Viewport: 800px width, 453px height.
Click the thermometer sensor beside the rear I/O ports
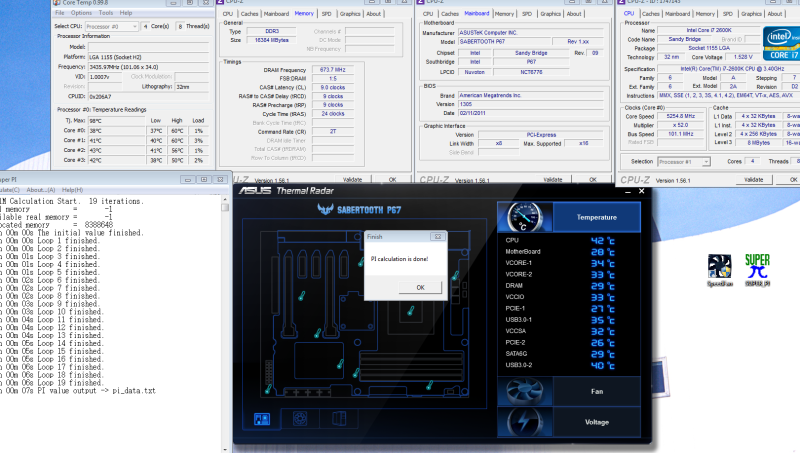pos(455,275)
